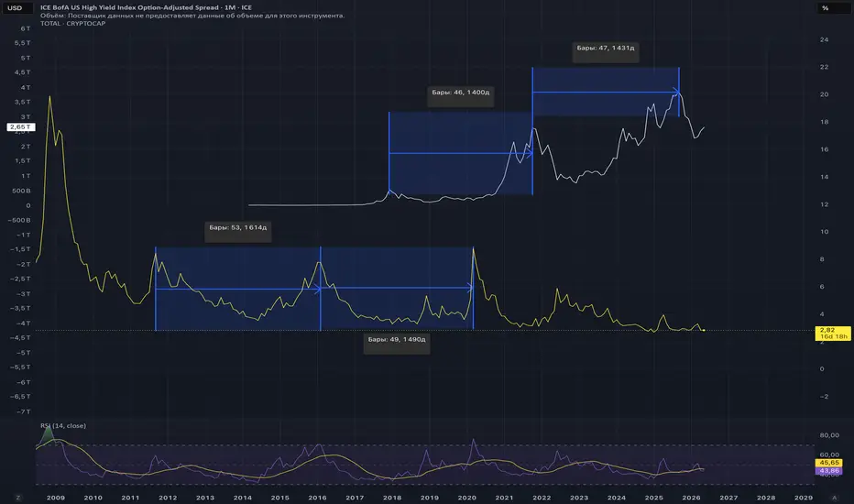Click the 2,65 T price label on left axis

[x=21, y=127]
